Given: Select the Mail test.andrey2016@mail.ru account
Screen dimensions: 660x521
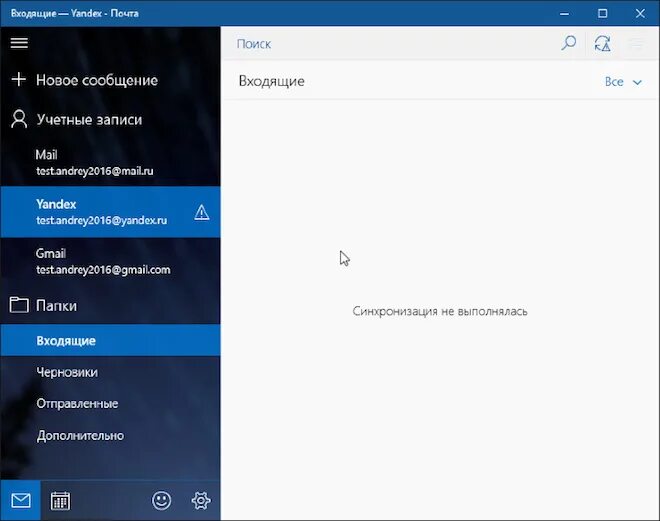Looking at the screenshot, I should pyautogui.click(x=110, y=162).
